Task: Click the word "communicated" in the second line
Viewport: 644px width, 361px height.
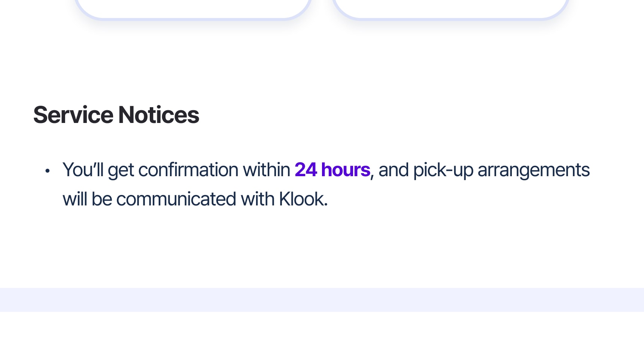Action: [176, 199]
